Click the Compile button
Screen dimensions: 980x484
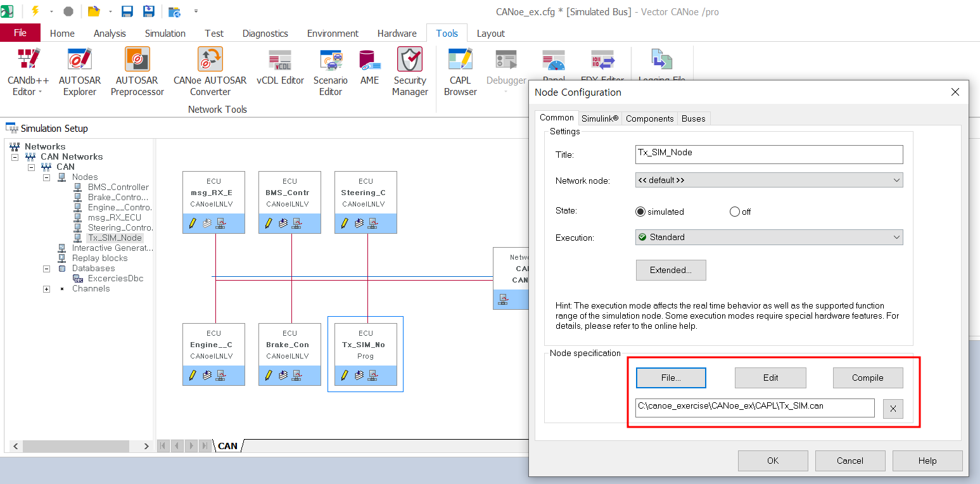point(868,378)
